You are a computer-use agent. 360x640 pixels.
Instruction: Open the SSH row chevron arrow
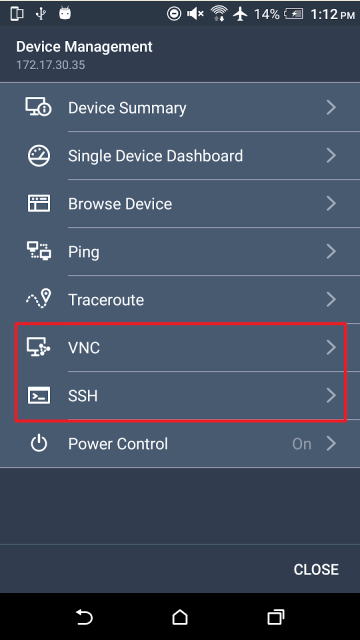click(331, 396)
